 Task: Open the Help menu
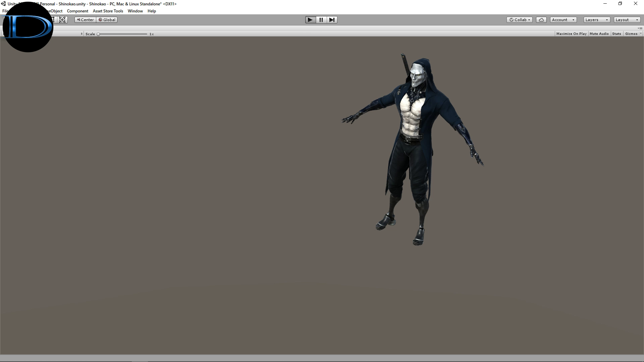pos(152,11)
